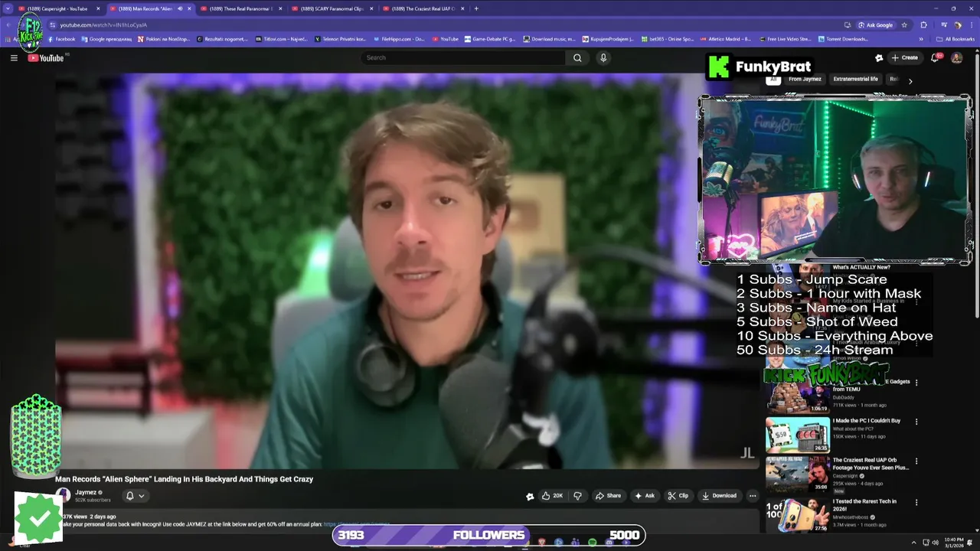This screenshot has height=551, width=980.
Task: Open more actions ellipsis under video
Action: 753,496
